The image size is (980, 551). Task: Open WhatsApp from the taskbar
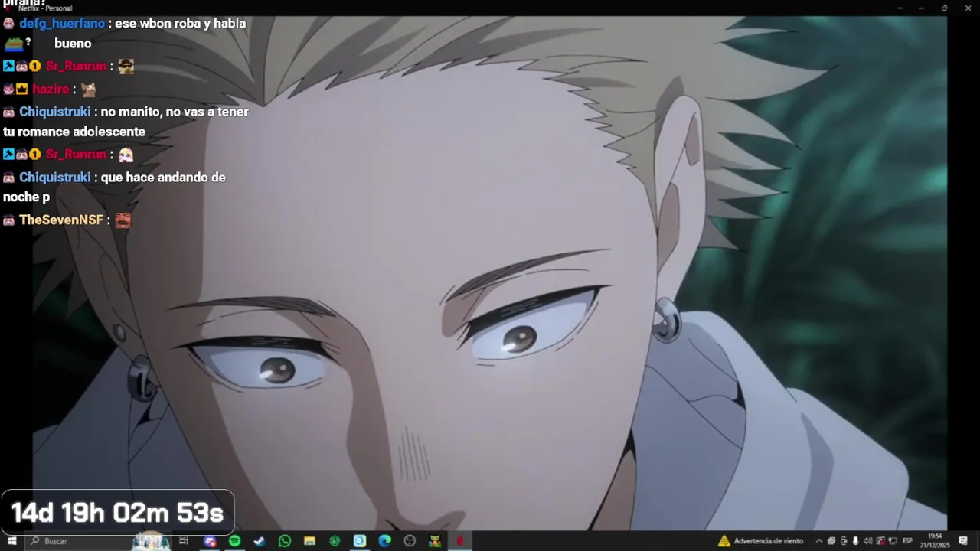pos(285,541)
